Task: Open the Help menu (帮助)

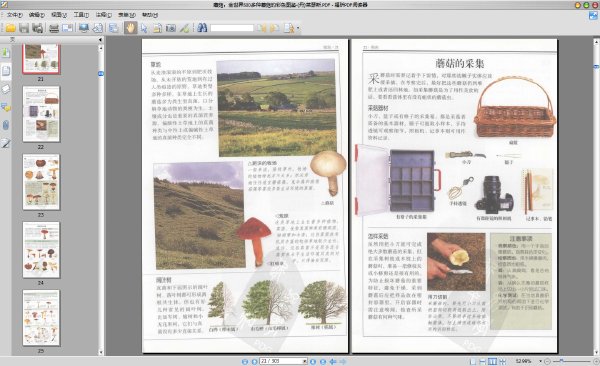Action: [150, 15]
